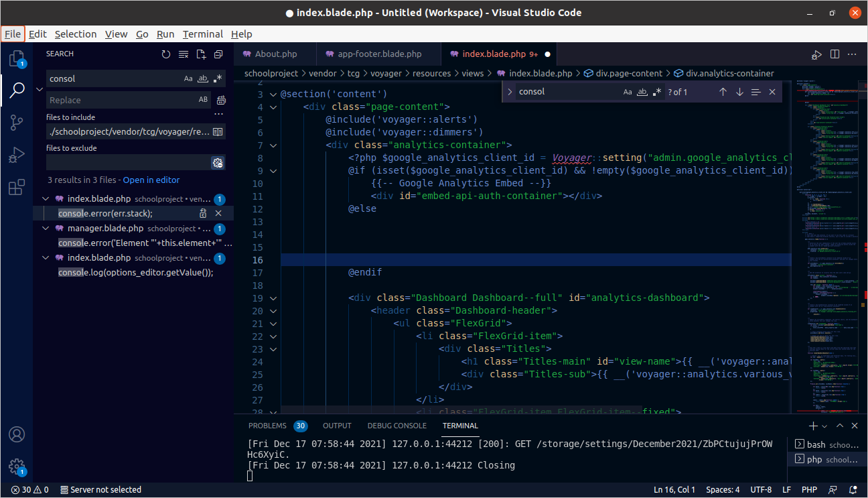This screenshot has height=498, width=868.
Task: Toggle Preserve Case in Replace field
Action: pyautogui.click(x=204, y=100)
